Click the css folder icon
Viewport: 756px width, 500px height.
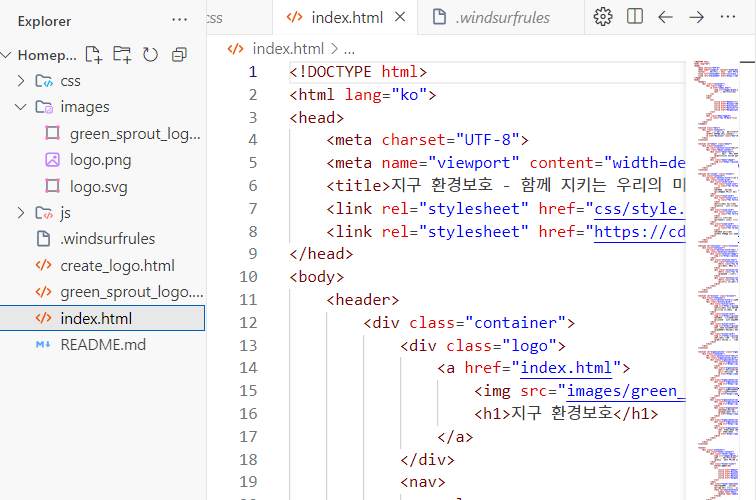(x=44, y=81)
